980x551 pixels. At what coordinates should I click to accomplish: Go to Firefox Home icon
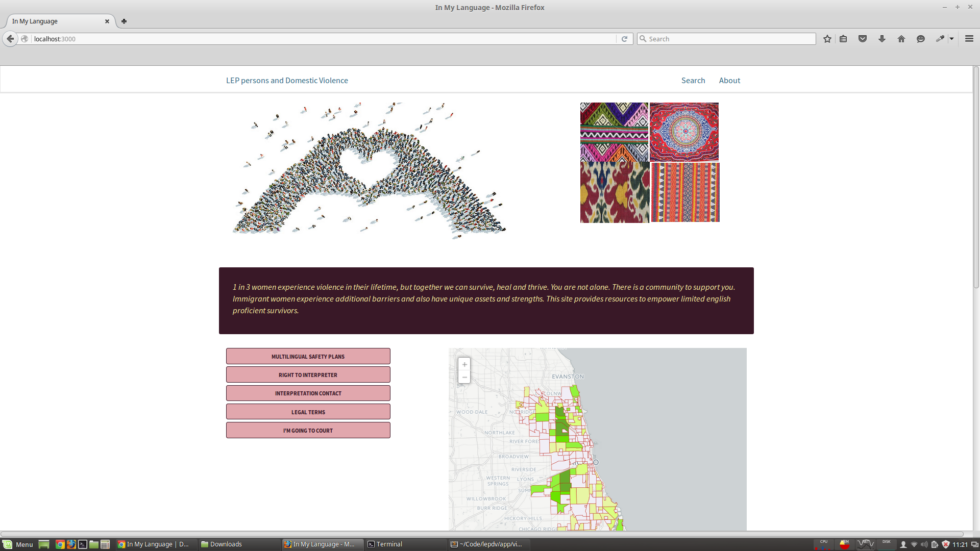click(901, 39)
